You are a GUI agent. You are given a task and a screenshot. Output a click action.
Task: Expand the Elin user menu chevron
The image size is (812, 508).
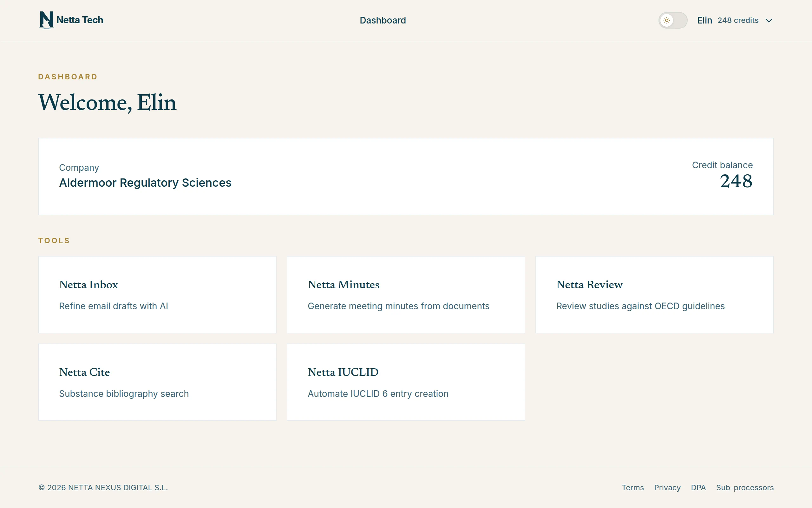[769, 21]
